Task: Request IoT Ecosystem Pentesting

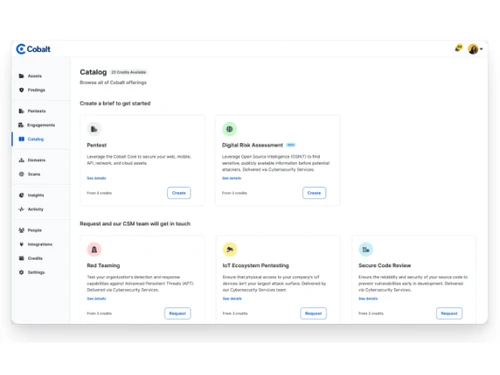Action: (313, 313)
